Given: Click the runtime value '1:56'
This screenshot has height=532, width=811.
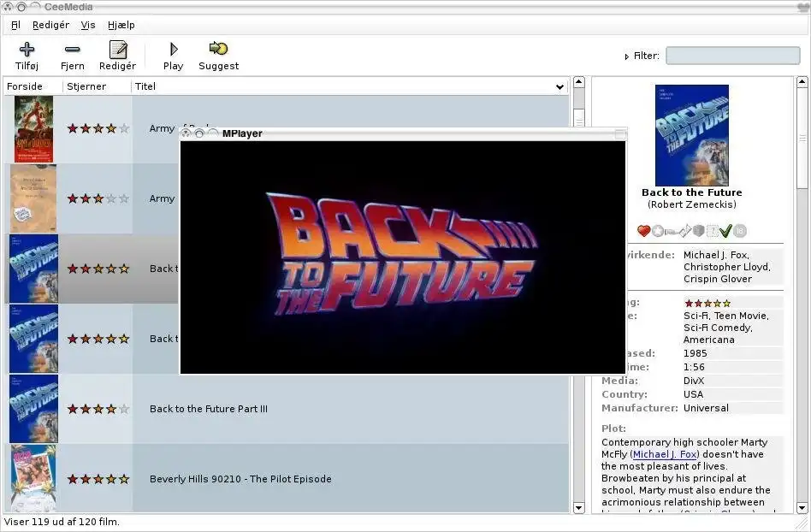Looking at the screenshot, I should (694, 367).
